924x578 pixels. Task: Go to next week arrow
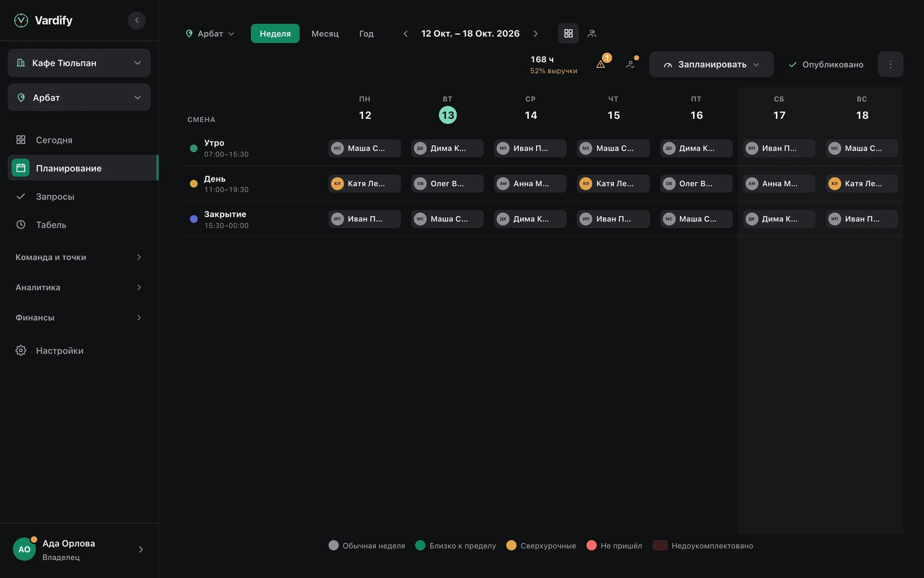pos(536,34)
